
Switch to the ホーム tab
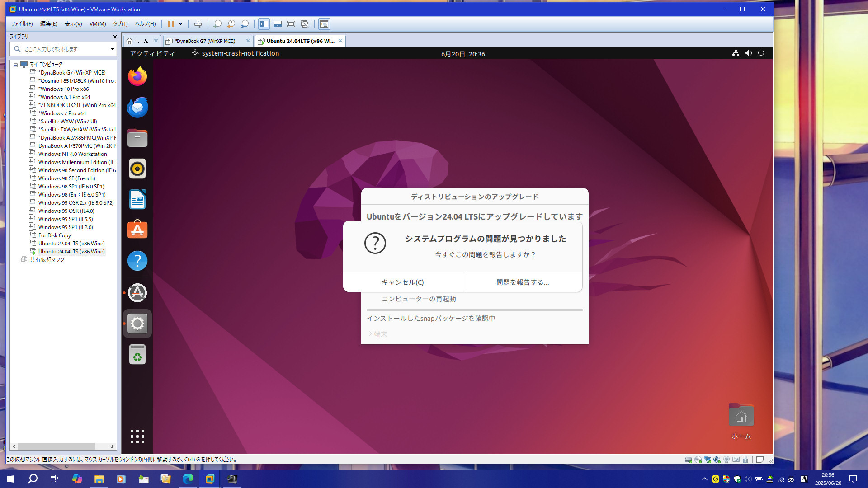(x=141, y=41)
